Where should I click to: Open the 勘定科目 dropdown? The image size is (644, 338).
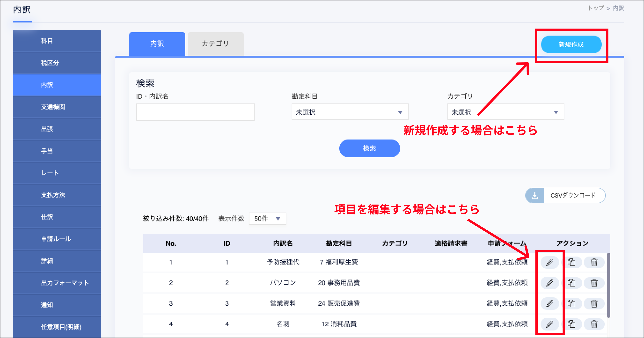tap(350, 112)
